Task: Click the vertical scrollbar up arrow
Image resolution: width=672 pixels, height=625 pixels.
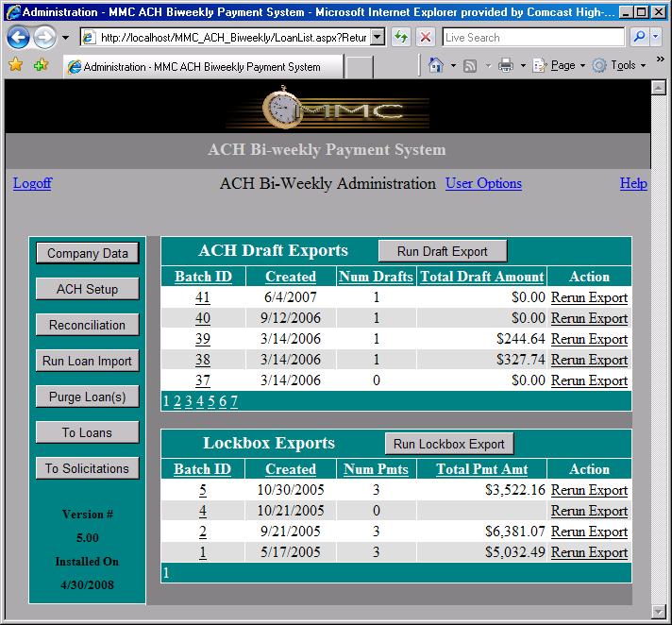Action: 659,88
